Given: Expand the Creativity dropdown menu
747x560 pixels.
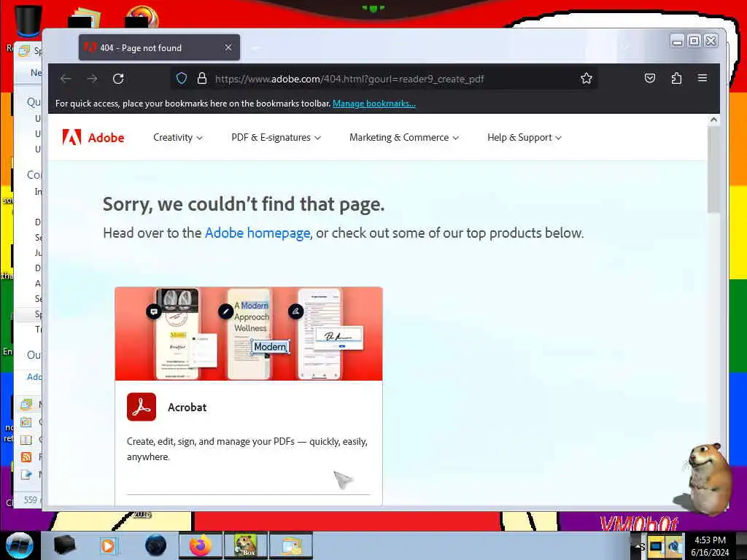Looking at the screenshot, I should click(178, 137).
